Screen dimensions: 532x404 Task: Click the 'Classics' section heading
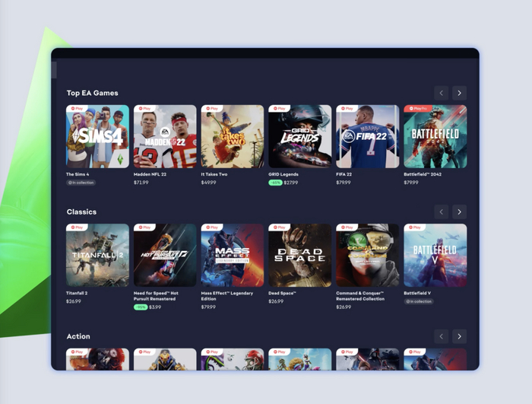pos(82,212)
